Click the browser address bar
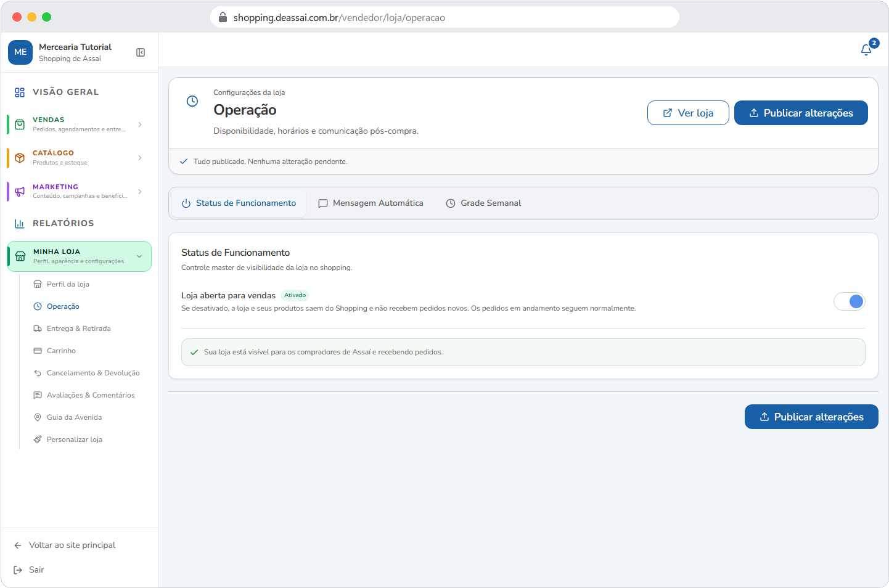Viewport: 889px width, 588px height. coord(444,17)
